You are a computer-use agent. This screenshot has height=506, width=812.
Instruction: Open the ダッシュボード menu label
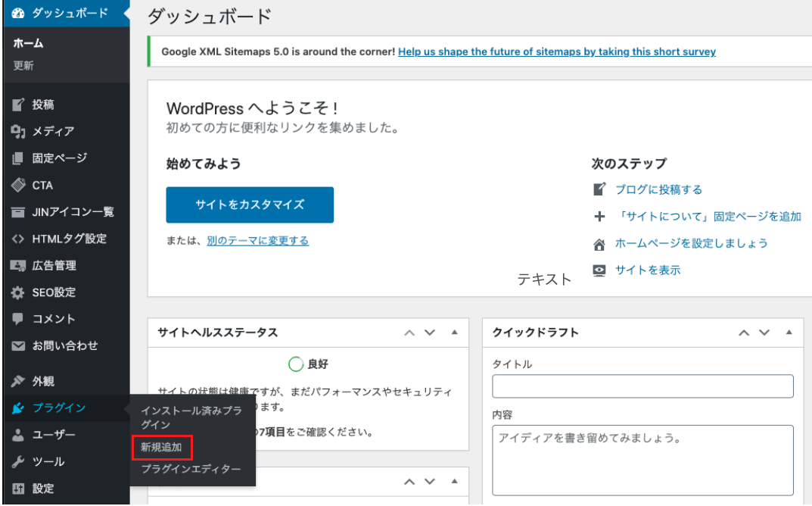click(70, 13)
